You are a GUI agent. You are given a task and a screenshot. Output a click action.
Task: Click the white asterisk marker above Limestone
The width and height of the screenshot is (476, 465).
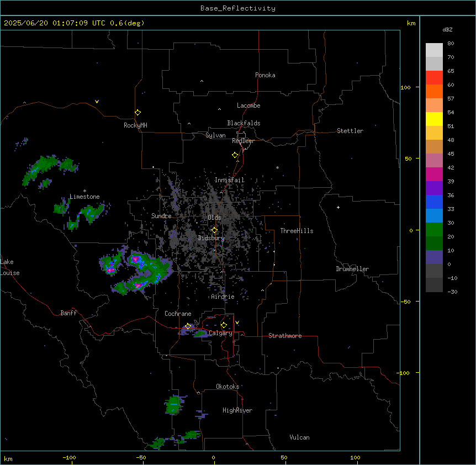[84, 191]
